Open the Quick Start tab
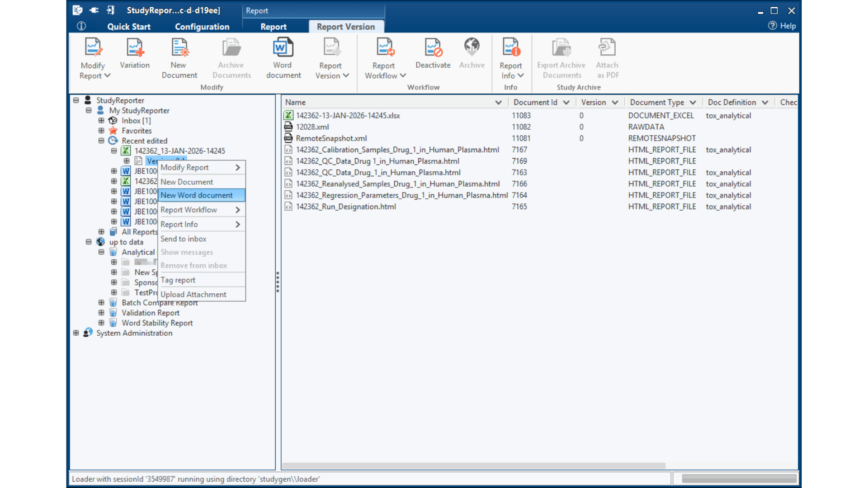Image resolution: width=868 pixels, height=488 pixels. click(x=129, y=27)
